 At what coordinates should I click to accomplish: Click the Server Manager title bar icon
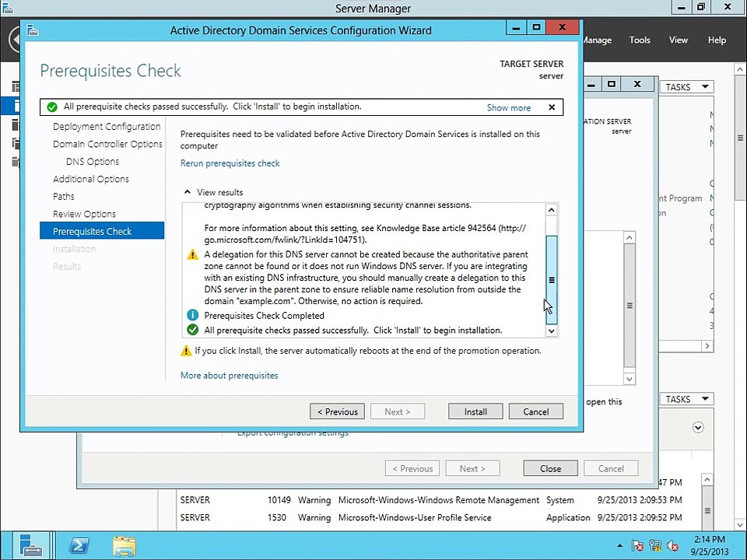(8, 8)
